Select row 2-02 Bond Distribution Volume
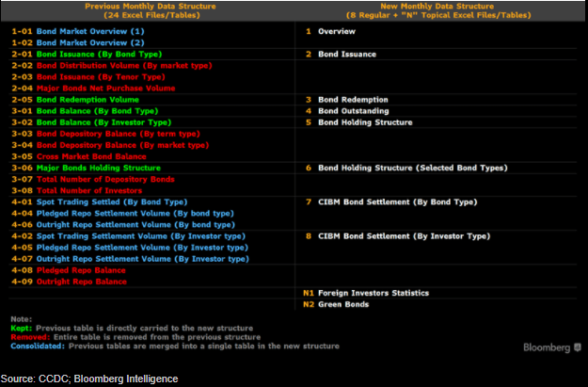Image resolution: width=588 pixels, height=387 pixels. pyautogui.click(x=112, y=65)
